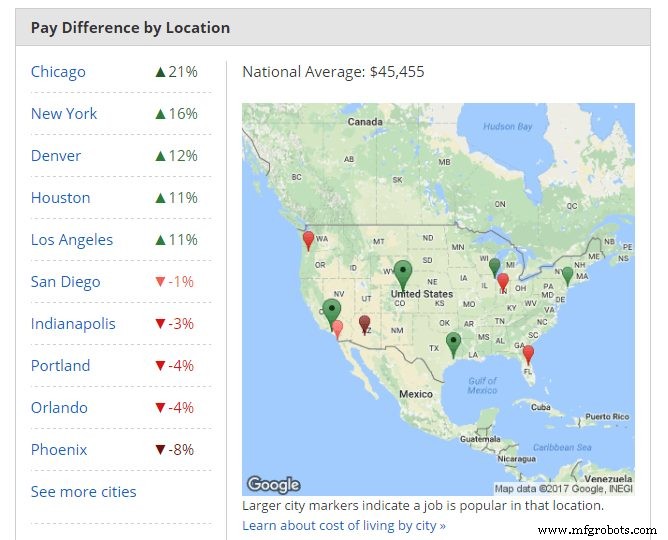This screenshot has width=668, height=540.
Task: Select the Phoenix dark red map marker
Action: click(x=364, y=323)
